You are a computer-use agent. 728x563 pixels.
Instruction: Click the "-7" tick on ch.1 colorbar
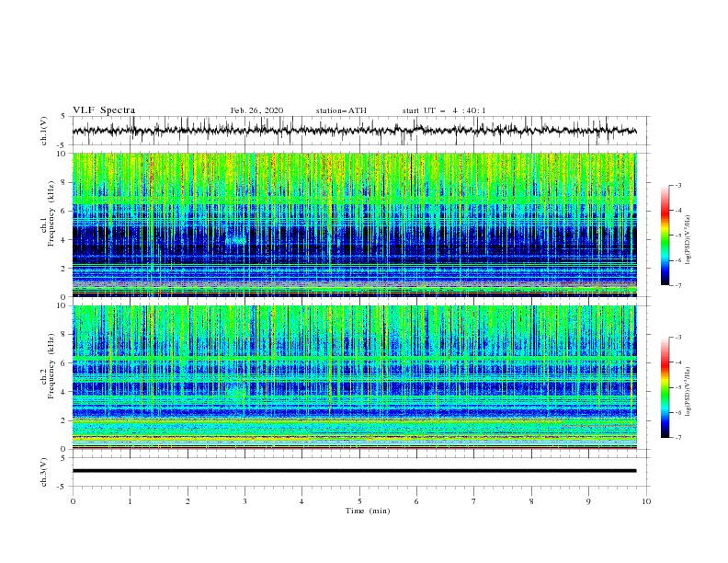pos(678,286)
